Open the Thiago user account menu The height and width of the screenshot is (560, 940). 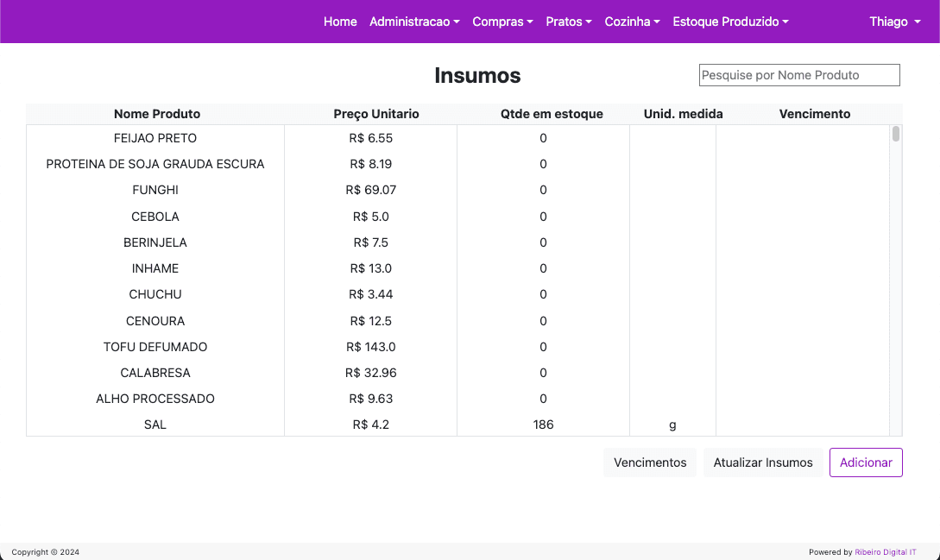894,22
